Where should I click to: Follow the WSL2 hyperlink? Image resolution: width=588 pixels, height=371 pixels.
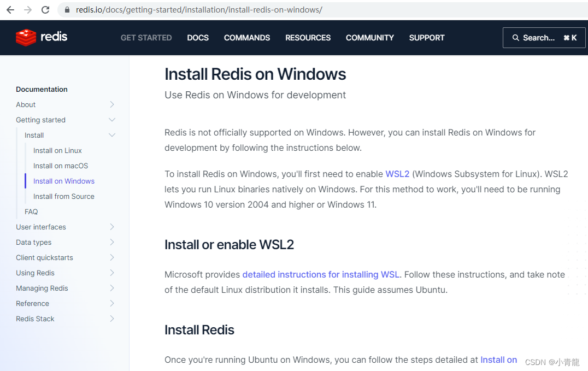coord(397,174)
